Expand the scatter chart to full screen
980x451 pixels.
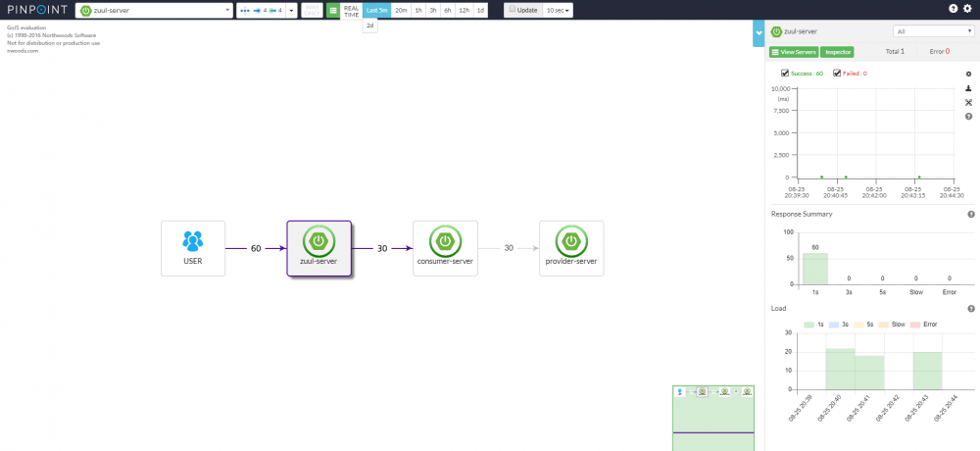pyautogui.click(x=969, y=103)
